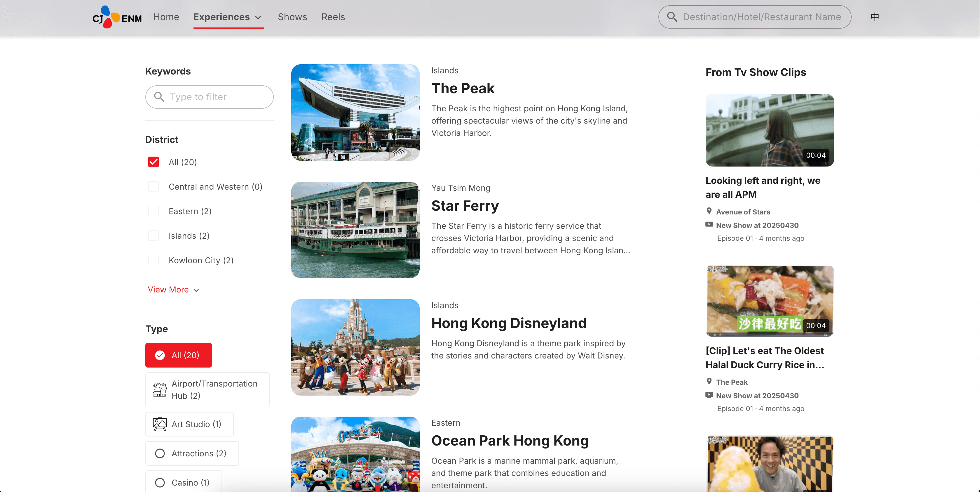Screen dimensions: 980x492
Task: Switch language using the 中 icon
Action: 875,17
